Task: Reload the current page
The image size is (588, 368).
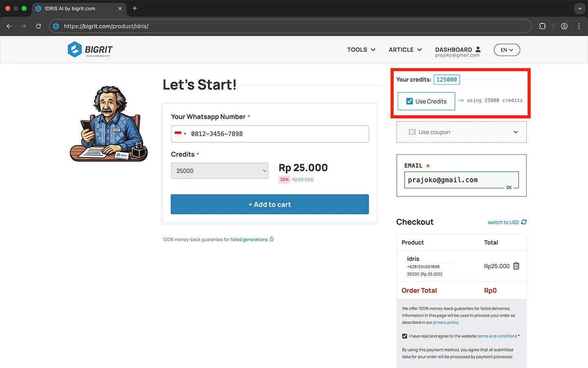Action: click(38, 26)
